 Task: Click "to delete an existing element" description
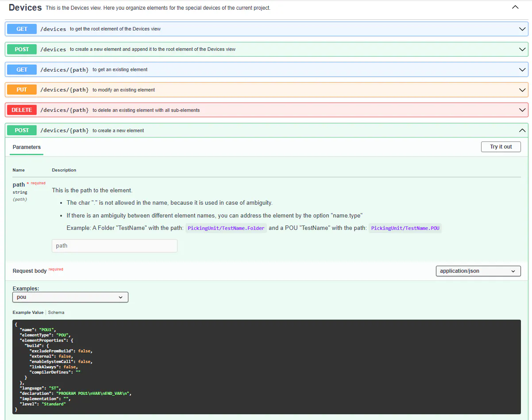(x=146, y=110)
